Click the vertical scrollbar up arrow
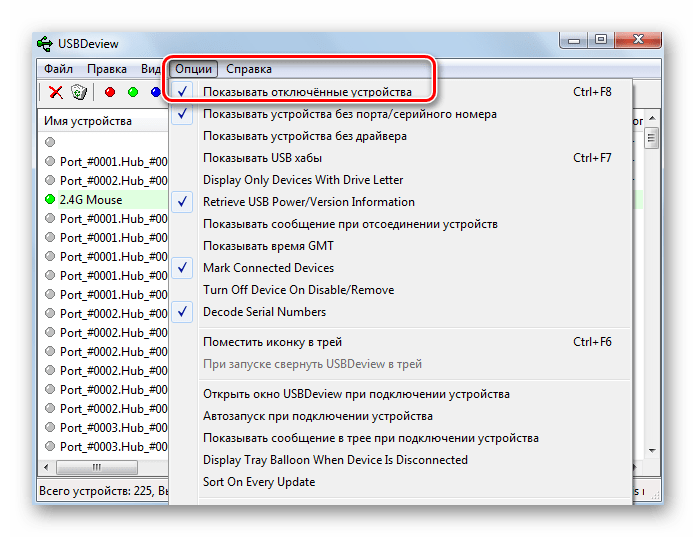Screen dimensions: 696x537 point(652,118)
